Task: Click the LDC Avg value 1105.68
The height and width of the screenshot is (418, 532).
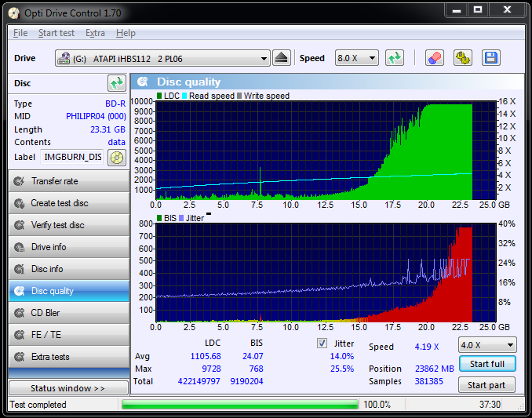Action: click(206, 356)
